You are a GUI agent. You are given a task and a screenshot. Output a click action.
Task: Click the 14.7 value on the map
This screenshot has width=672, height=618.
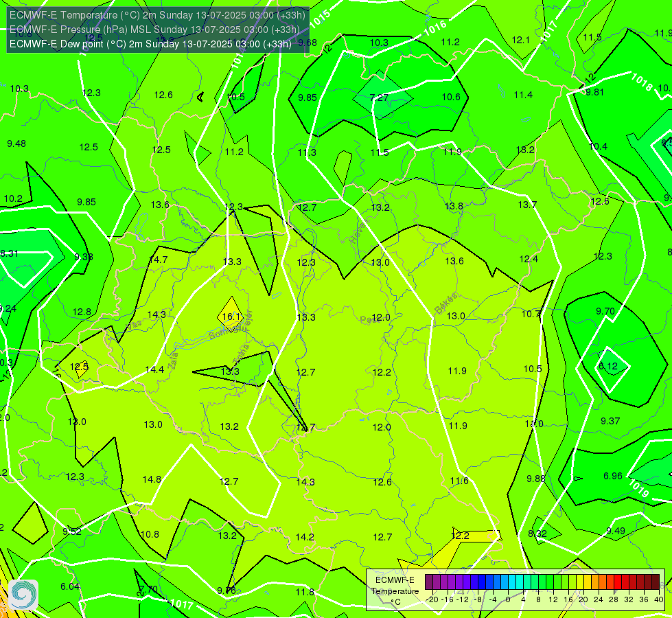point(158,260)
